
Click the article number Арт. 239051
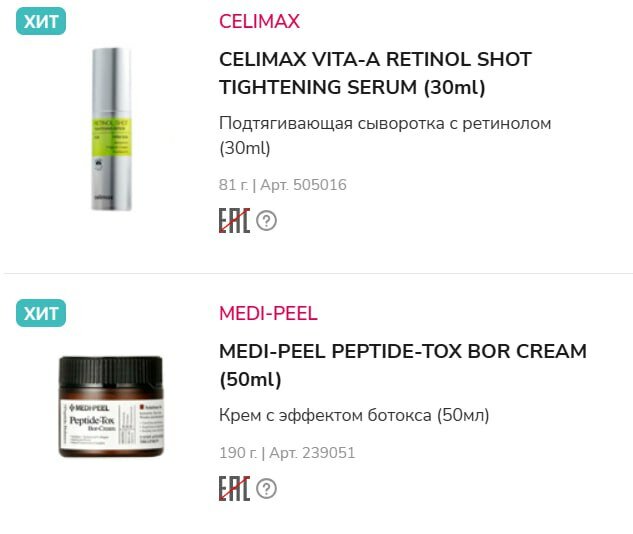[312, 453]
